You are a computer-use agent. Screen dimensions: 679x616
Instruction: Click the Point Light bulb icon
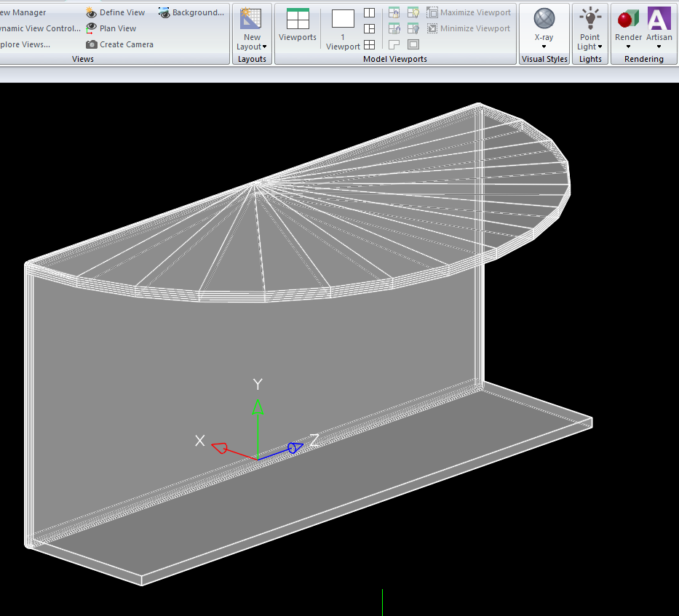589,19
